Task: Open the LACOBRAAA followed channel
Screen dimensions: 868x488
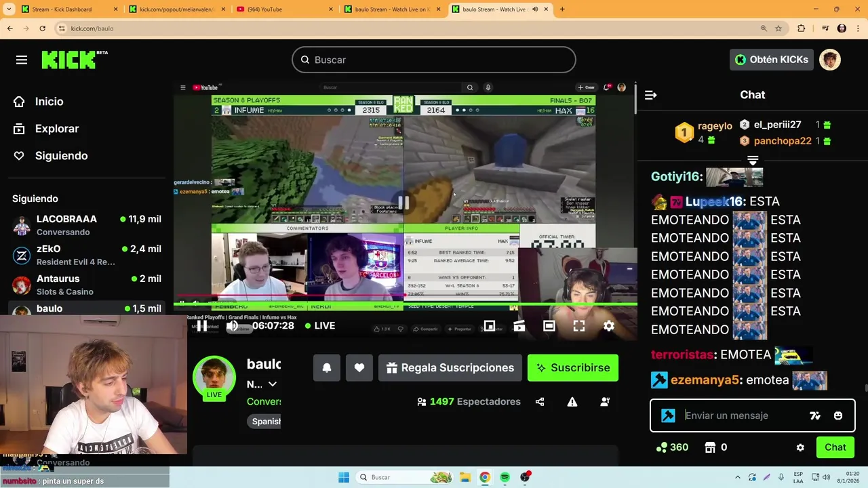Action: coord(87,225)
